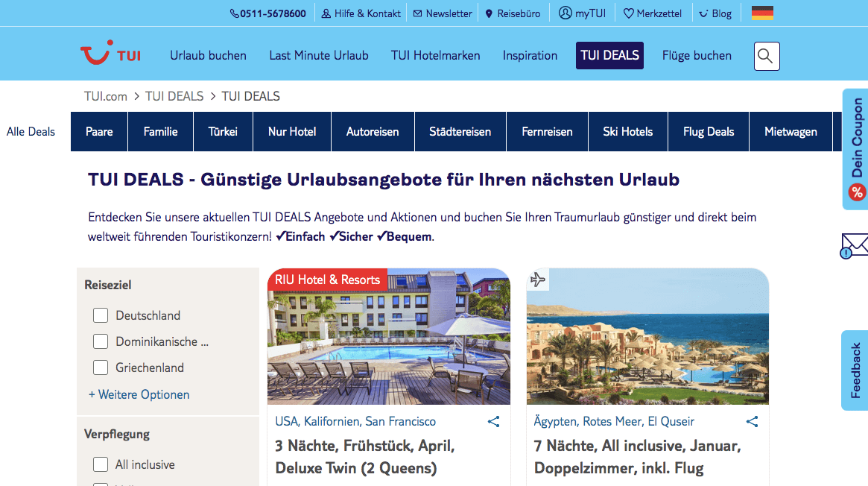Switch to the Türkei tab

223,132
